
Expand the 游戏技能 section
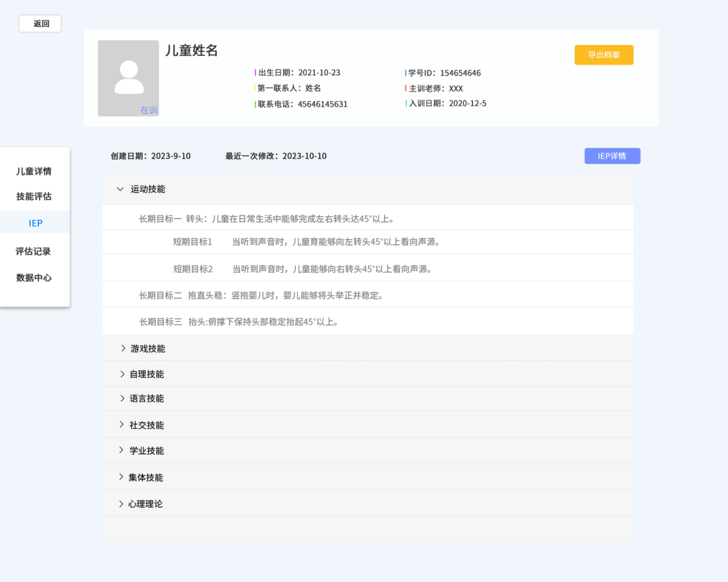(x=123, y=348)
